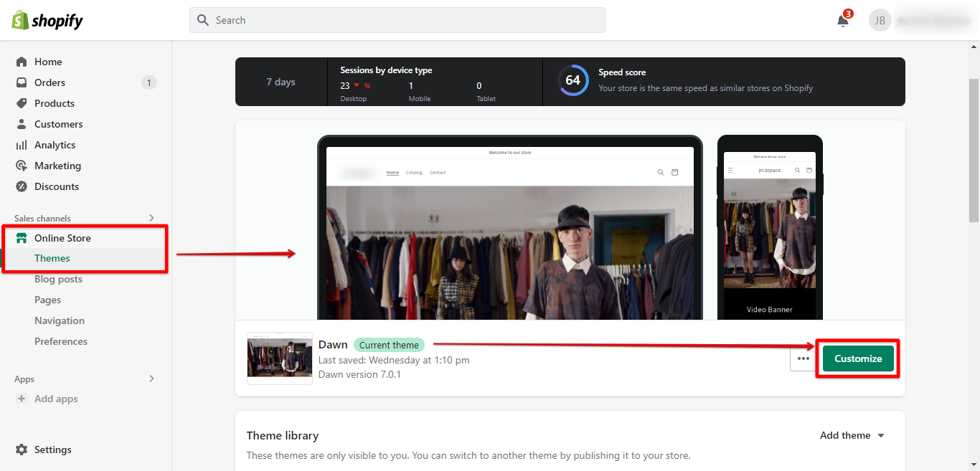Click Add apps link
The width and height of the screenshot is (980, 471).
pyautogui.click(x=56, y=399)
